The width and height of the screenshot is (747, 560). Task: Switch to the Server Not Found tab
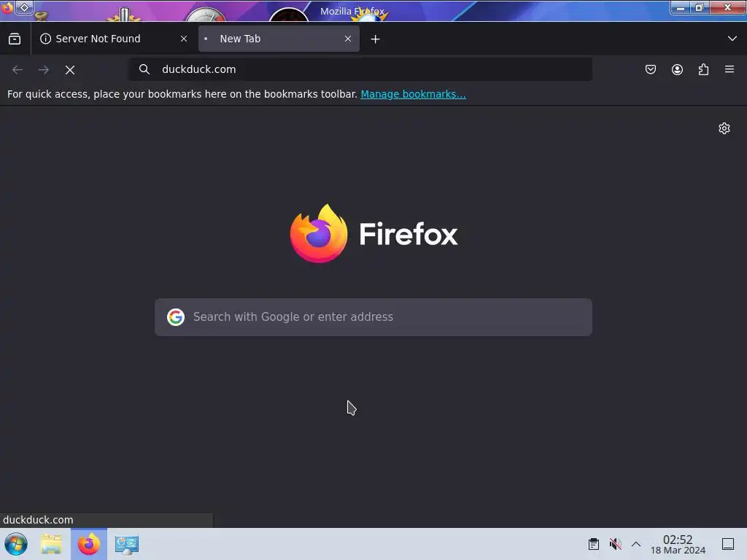coord(114,39)
